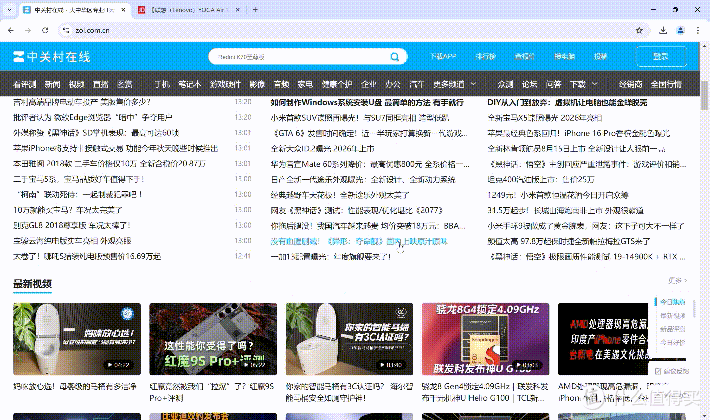The image size is (710, 420).
Task: Open 新闻 in the navigation bar
Action: coord(52,84)
